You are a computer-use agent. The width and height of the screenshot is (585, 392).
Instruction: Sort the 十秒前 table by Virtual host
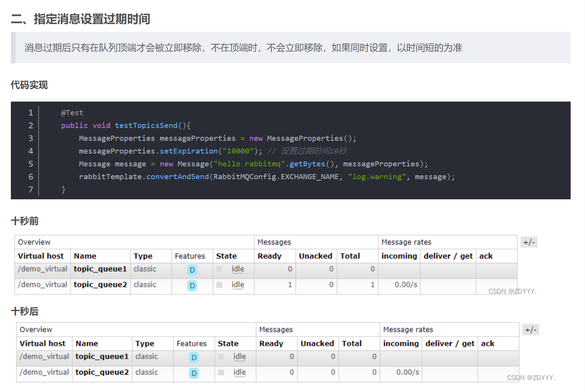(41, 256)
